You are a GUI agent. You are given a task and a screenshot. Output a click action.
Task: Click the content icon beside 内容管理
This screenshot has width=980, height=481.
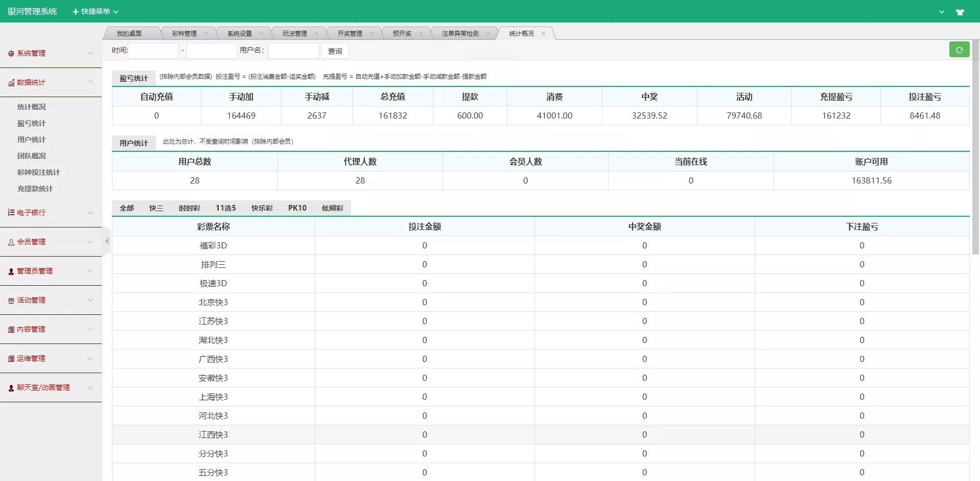10,329
